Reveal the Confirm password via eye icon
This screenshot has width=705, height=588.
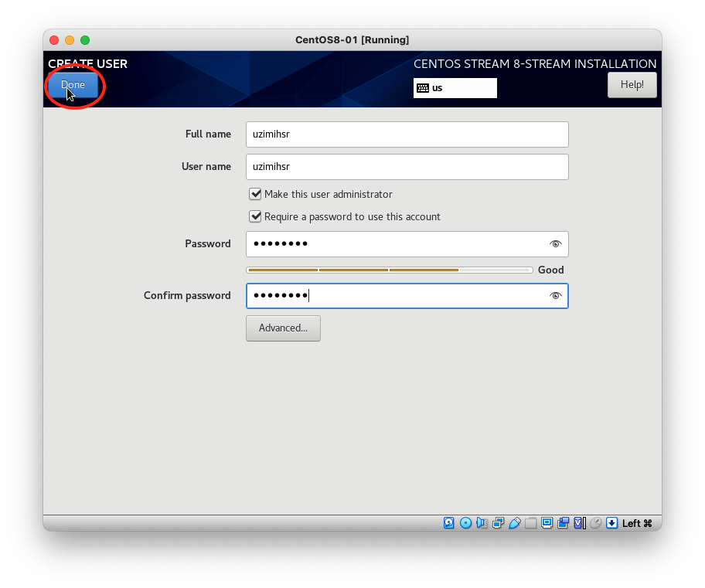(555, 296)
